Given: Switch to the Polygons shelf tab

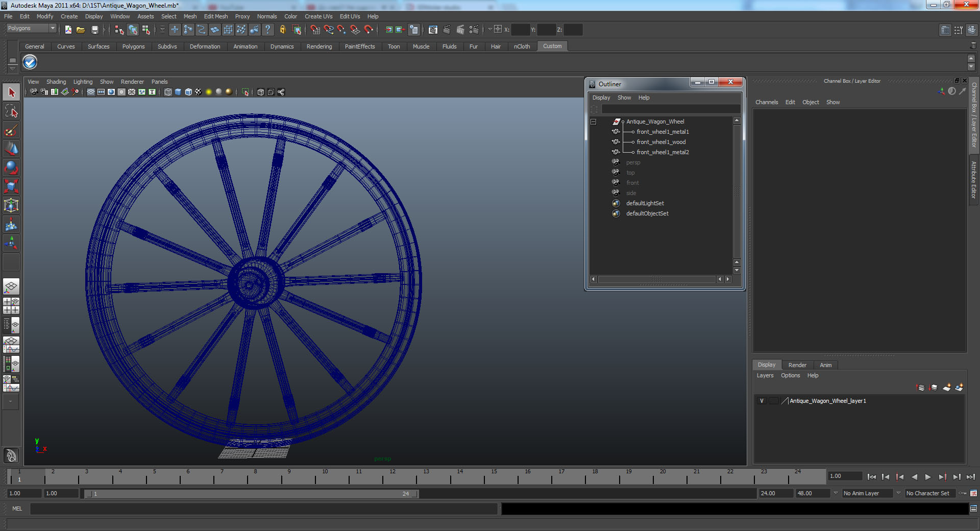Looking at the screenshot, I should [x=133, y=46].
